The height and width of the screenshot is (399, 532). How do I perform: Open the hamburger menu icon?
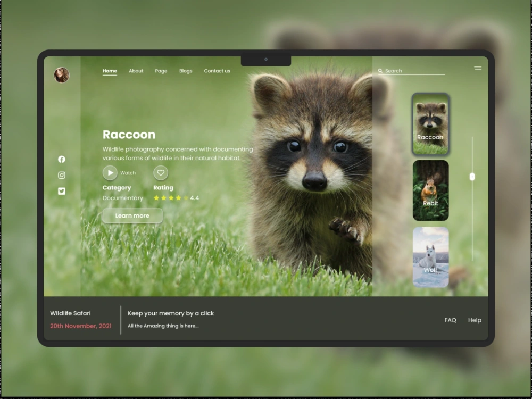[x=478, y=68]
